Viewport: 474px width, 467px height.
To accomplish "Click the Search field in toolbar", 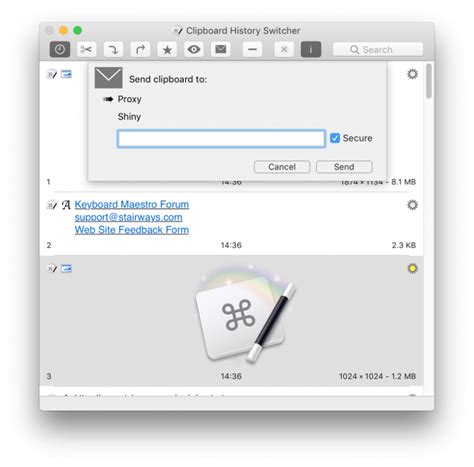I will point(378,50).
